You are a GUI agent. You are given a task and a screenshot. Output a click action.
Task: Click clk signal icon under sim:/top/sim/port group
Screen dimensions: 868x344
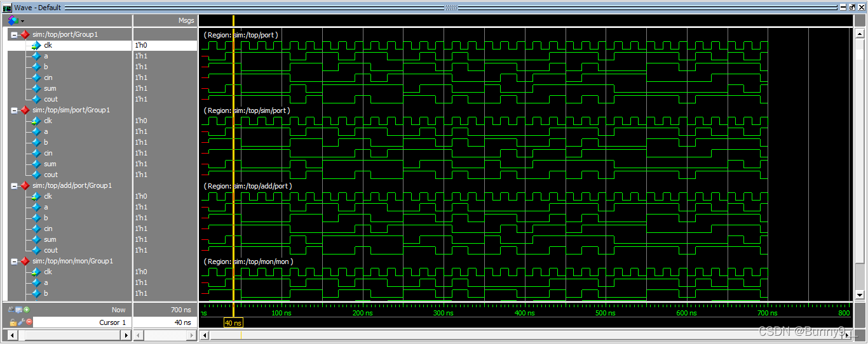pyautogui.click(x=36, y=121)
